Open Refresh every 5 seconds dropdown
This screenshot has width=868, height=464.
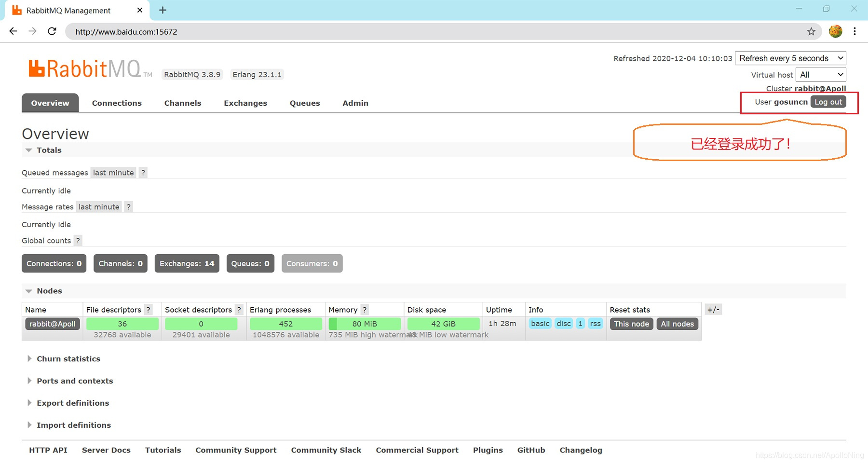(x=790, y=58)
